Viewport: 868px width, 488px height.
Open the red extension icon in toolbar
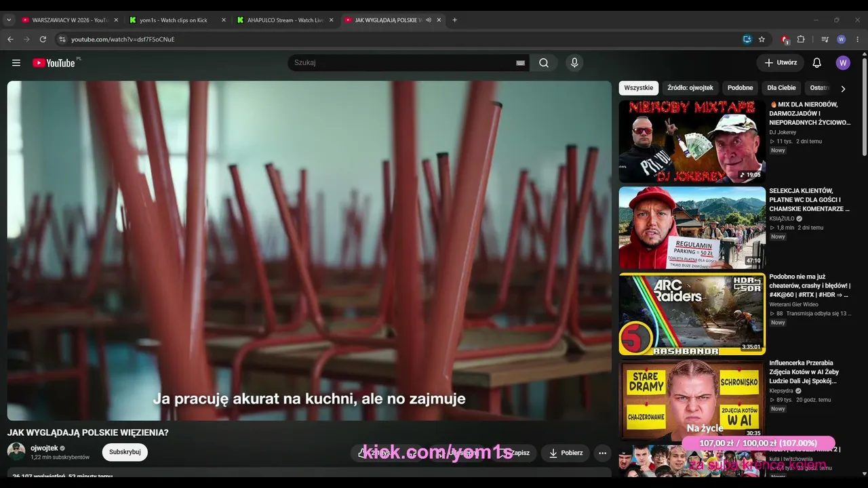(785, 39)
